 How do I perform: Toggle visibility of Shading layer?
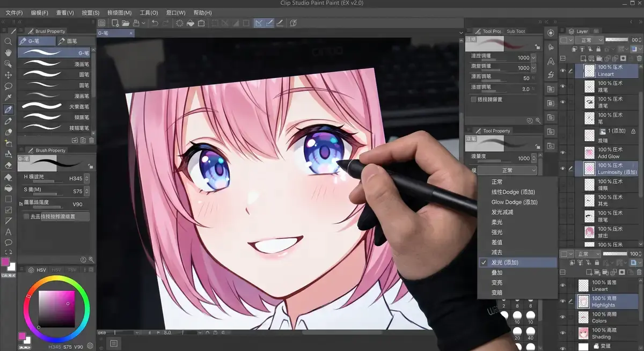coord(563,333)
